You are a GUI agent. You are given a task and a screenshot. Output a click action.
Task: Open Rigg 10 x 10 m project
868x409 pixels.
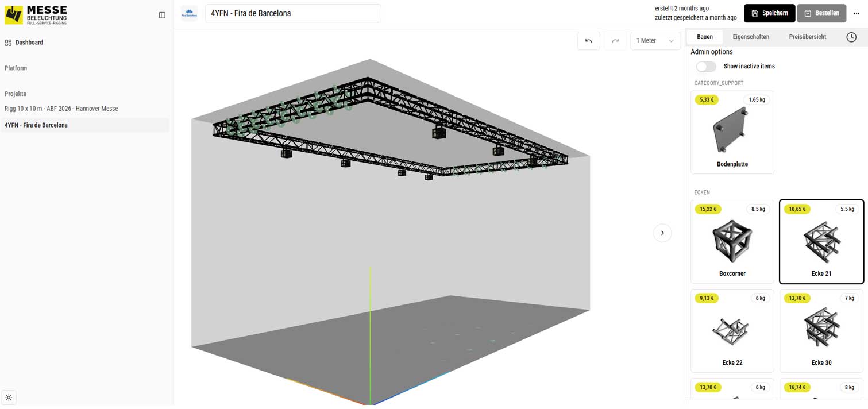point(61,109)
